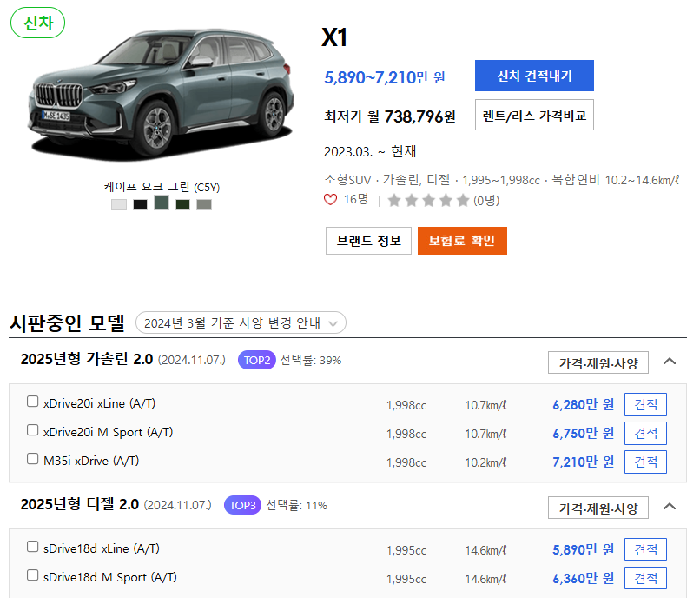The width and height of the screenshot is (700, 598).
Task: Click the TOP2 badge
Action: [257, 360]
